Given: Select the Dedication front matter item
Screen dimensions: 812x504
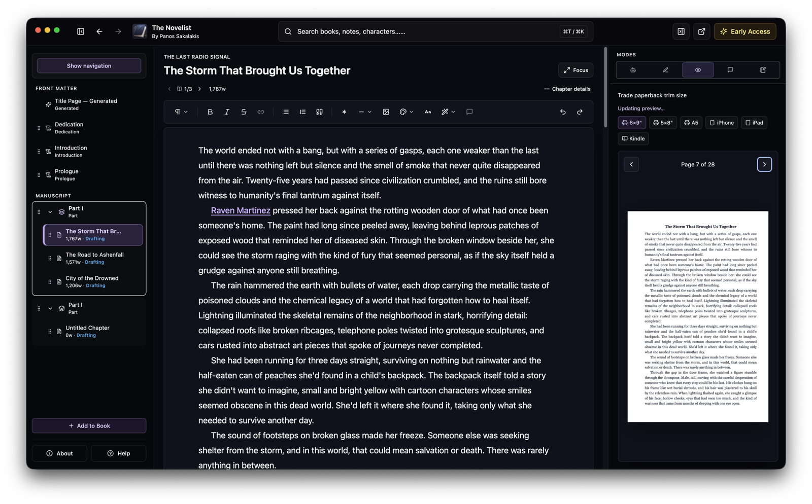Looking at the screenshot, I should [x=89, y=128].
